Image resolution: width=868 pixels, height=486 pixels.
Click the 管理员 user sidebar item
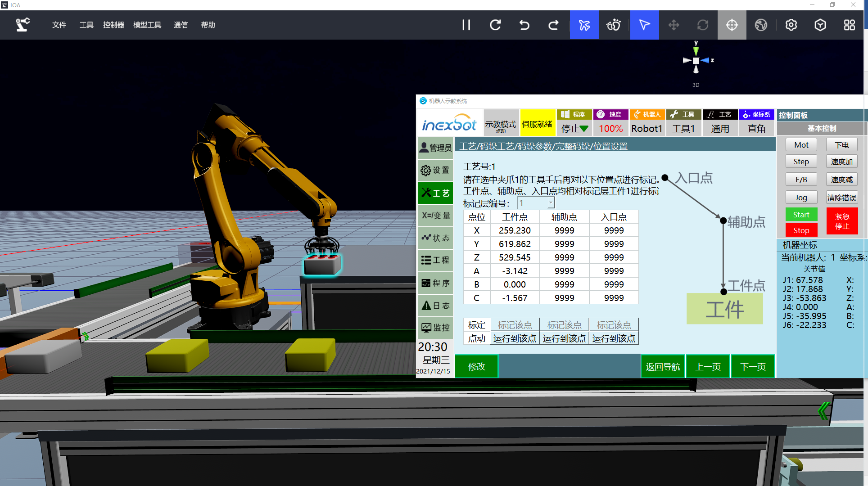pyautogui.click(x=435, y=148)
